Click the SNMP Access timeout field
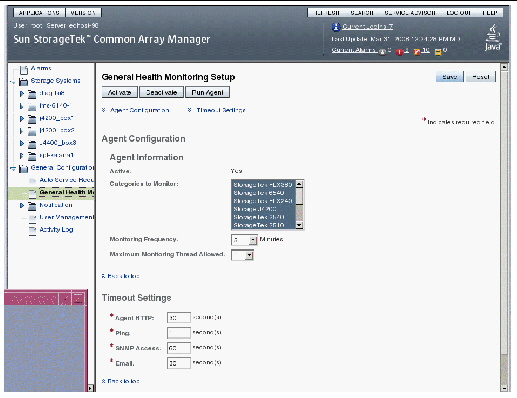Image resolution: width=517 pixels, height=398 pixels. point(179,348)
